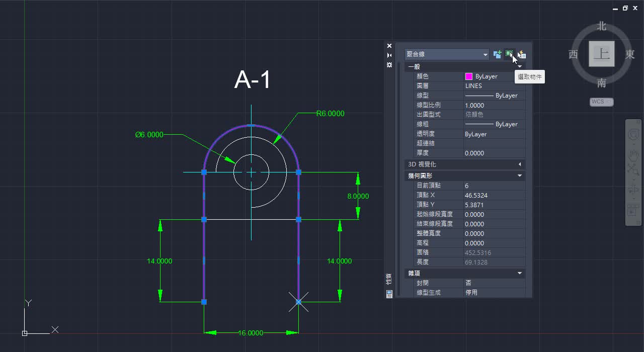The width and height of the screenshot is (644, 352).
Task: Open the Full Navigation Wheel
Action: point(633,134)
